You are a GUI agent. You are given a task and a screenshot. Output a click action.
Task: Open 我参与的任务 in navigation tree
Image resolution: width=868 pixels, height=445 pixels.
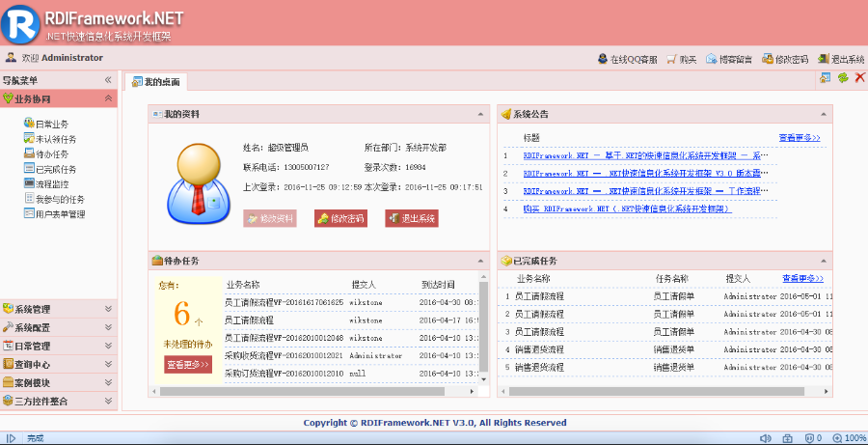pyautogui.click(x=54, y=199)
